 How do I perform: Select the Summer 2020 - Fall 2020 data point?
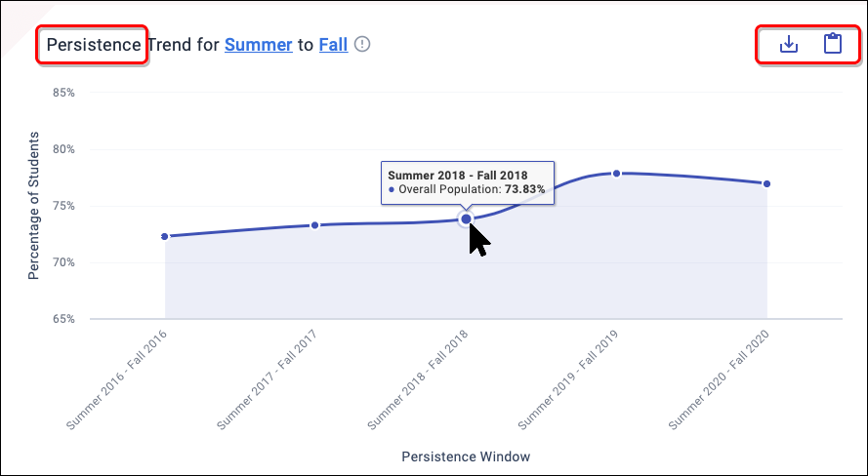(767, 183)
